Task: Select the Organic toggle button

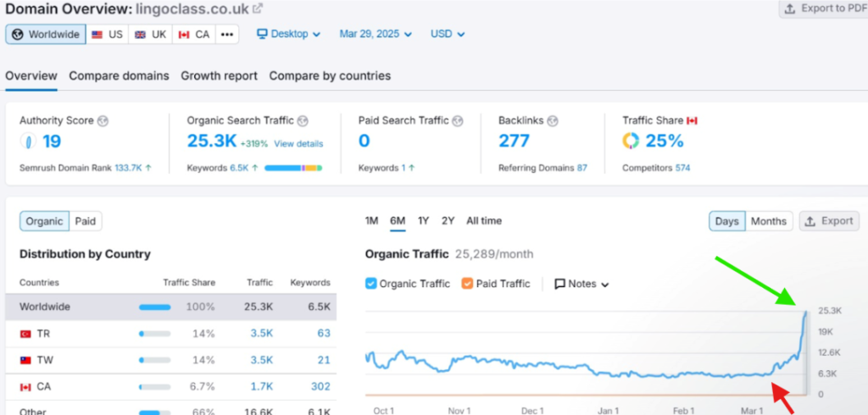Action: click(44, 221)
